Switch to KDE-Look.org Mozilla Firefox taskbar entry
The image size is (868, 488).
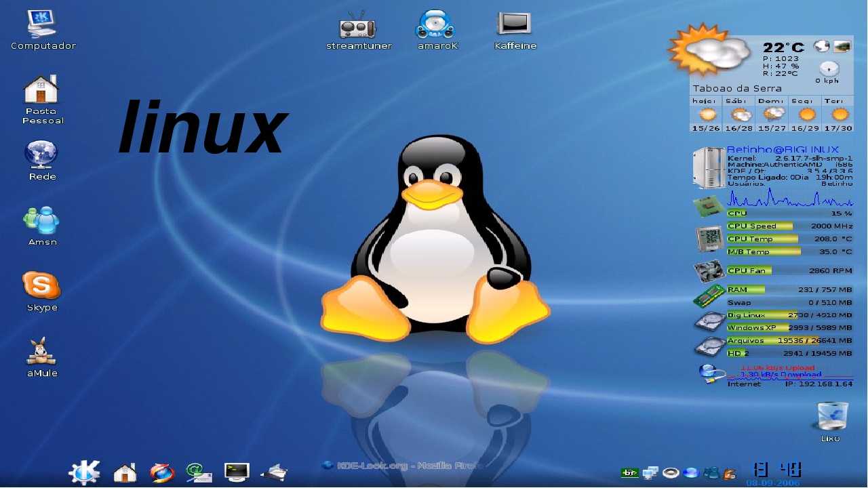click(x=401, y=466)
